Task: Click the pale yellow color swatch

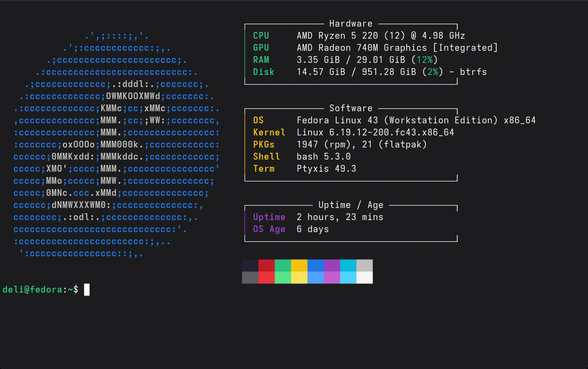Action: click(x=299, y=277)
